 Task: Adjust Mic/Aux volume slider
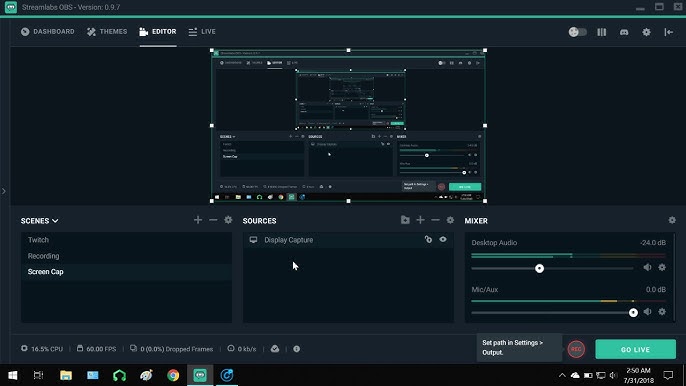pyautogui.click(x=633, y=312)
